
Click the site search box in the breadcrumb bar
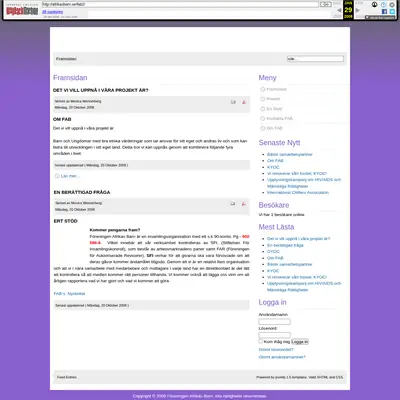(315, 59)
